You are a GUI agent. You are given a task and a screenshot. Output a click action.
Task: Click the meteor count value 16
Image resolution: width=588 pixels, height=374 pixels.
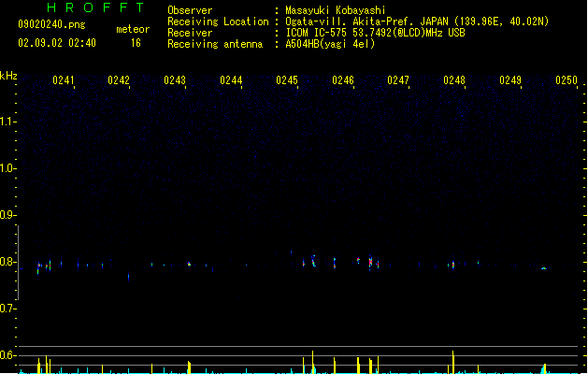136,43
